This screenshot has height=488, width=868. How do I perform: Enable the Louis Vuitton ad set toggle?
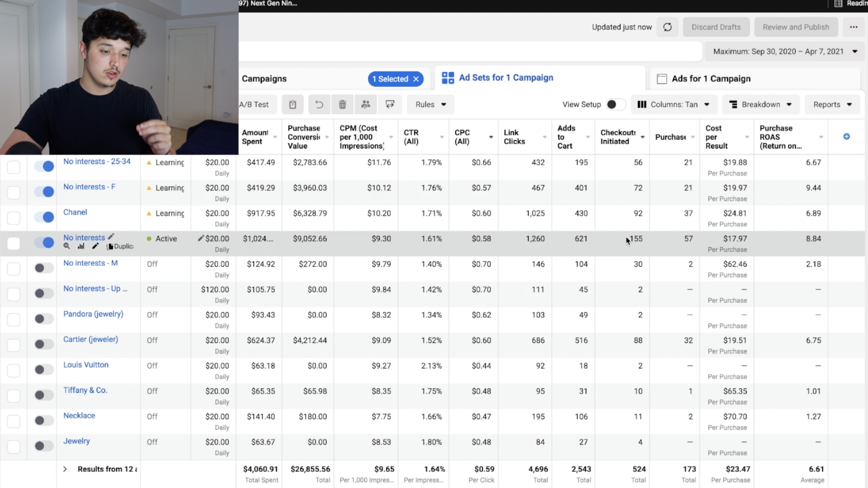[44, 369]
